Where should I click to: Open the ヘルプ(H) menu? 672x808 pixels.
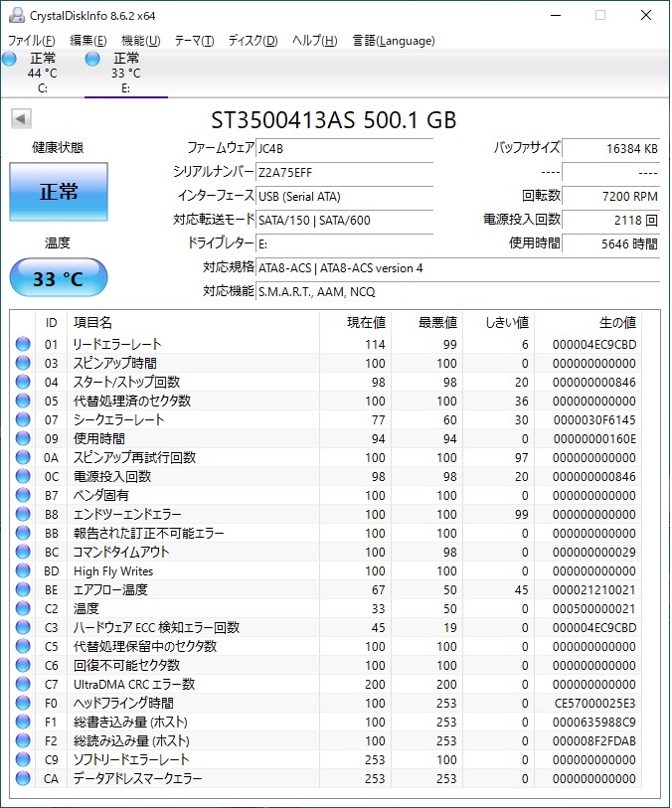[315, 40]
